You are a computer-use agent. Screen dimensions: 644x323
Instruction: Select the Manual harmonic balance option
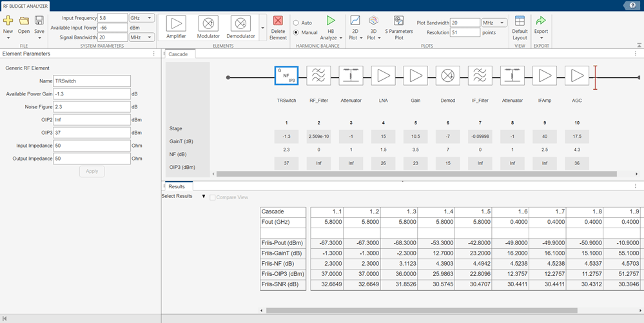pyautogui.click(x=296, y=32)
